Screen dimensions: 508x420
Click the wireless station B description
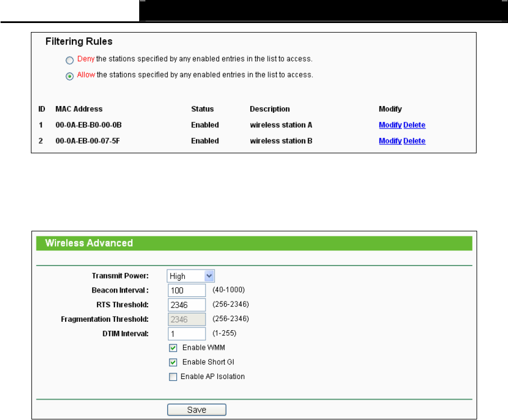(281, 141)
